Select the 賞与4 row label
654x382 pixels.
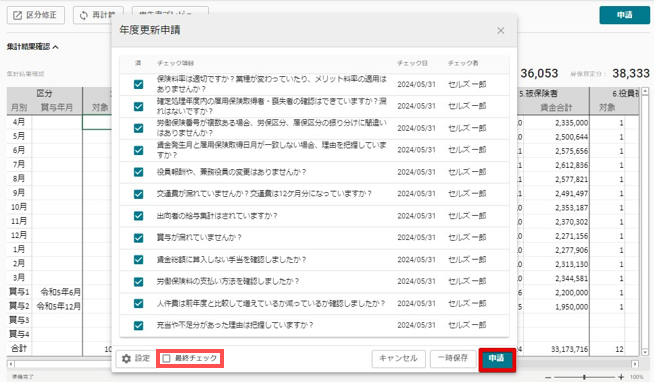[x=19, y=334]
